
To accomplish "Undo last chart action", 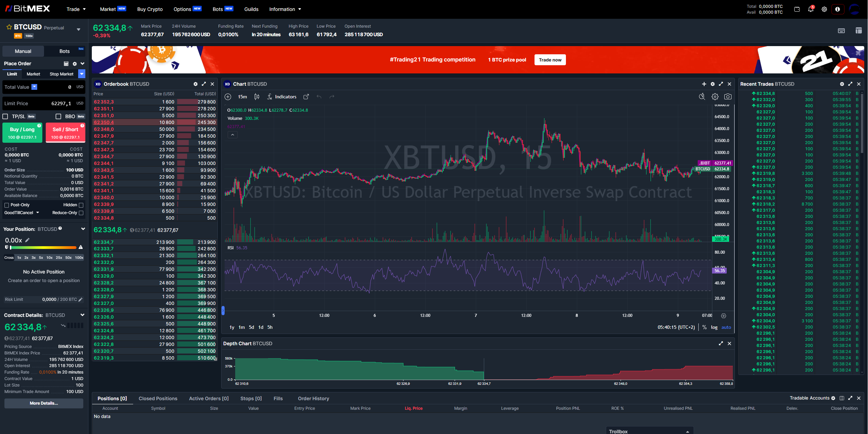I will pyautogui.click(x=319, y=97).
